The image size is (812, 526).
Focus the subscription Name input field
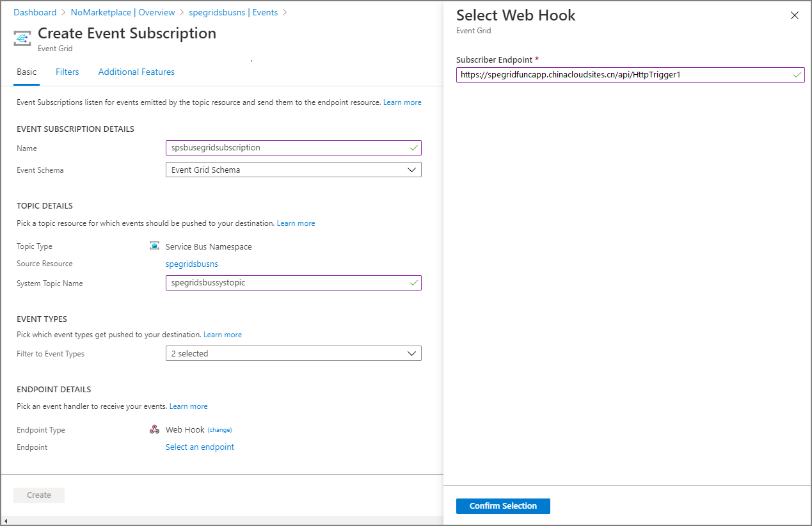click(x=287, y=148)
